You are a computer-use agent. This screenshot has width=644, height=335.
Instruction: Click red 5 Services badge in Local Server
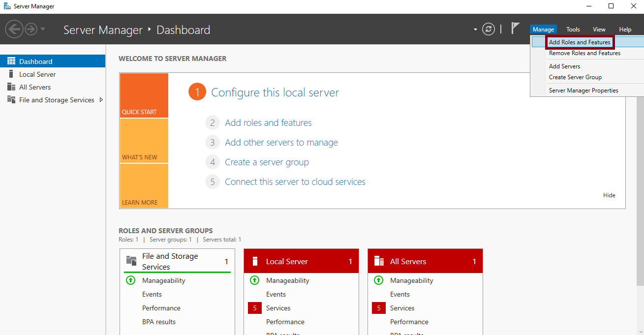[x=255, y=308]
